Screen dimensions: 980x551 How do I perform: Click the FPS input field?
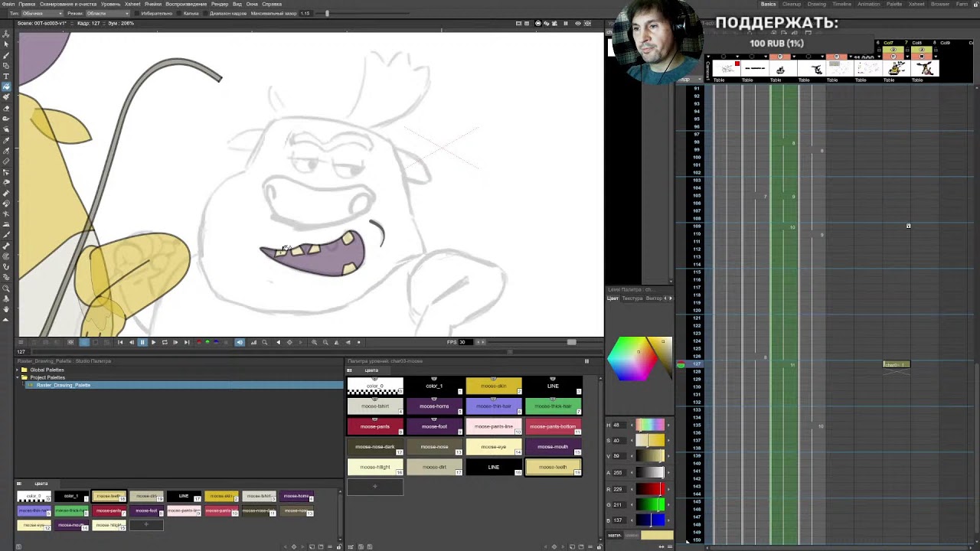tap(467, 342)
